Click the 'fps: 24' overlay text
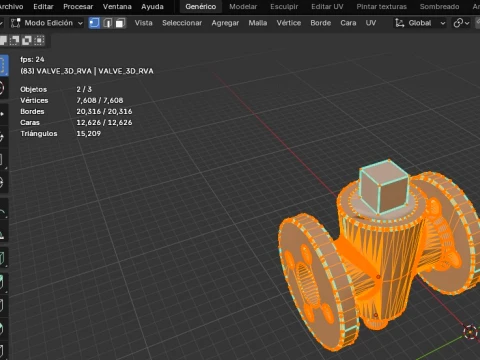This screenshot has height=360, width=480. point(32,59)
